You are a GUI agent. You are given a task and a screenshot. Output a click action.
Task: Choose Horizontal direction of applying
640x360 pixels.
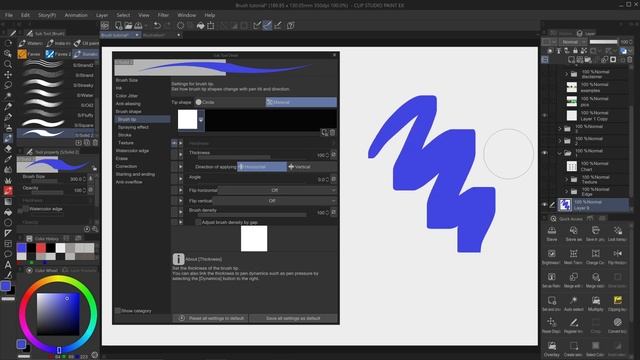pyautogui.click(x=262, y=167)
